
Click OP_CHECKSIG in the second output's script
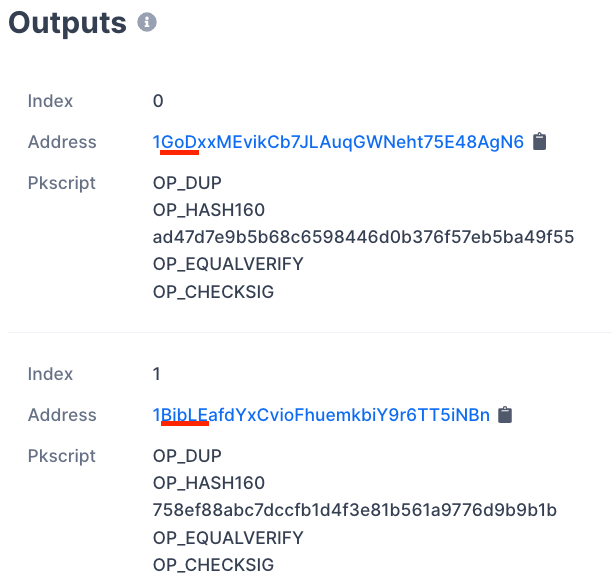213,565
